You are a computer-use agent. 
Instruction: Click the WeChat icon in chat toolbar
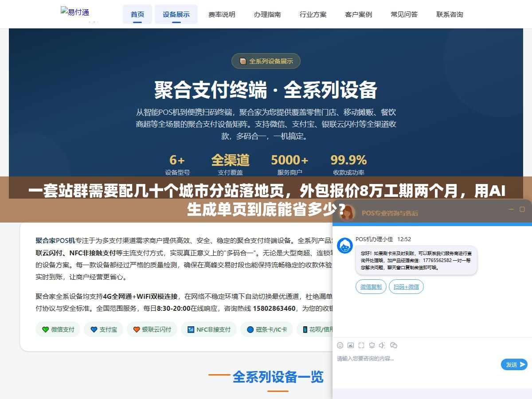click(393, 345)
